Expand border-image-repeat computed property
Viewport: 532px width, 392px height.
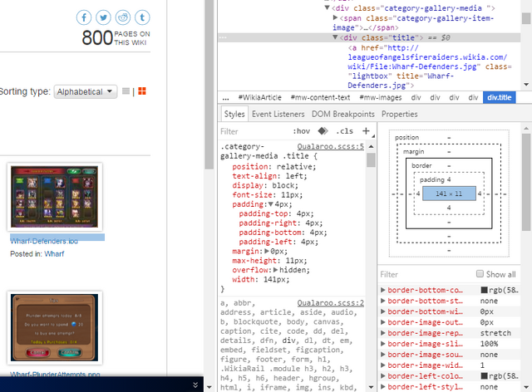[382, 333]
